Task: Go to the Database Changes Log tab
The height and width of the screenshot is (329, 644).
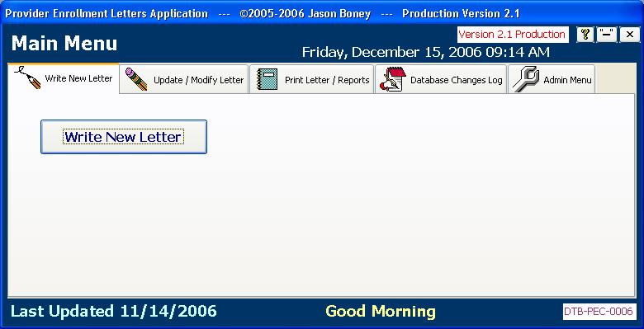Action: 441,79
